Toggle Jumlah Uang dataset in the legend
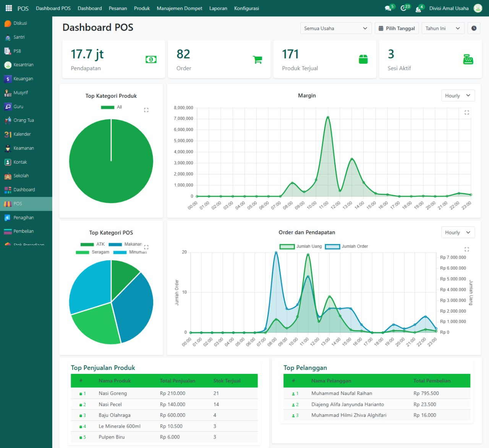Screen dimensions: 489x448 [x=301, y=247]
